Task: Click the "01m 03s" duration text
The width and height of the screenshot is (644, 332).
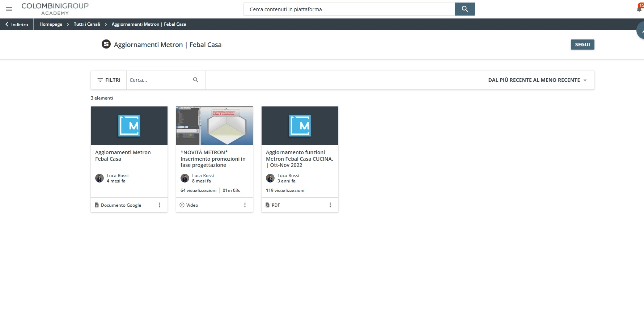Action: coord(231,190)
